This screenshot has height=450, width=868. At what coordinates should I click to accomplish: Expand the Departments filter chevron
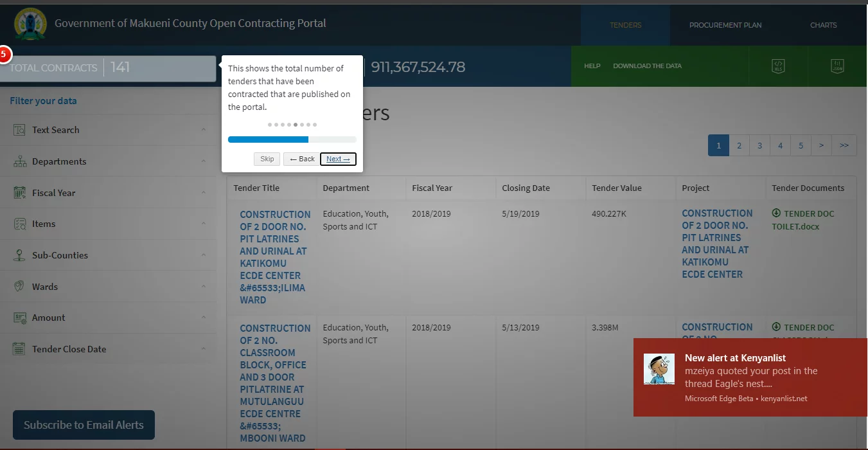coord(204,161)
